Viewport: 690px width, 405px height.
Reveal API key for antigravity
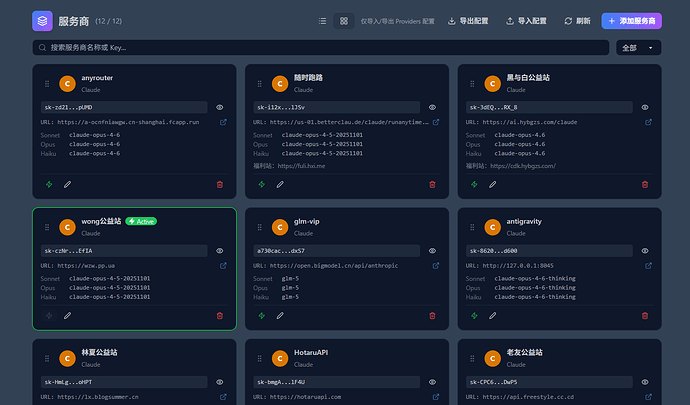tap(645, 251)
